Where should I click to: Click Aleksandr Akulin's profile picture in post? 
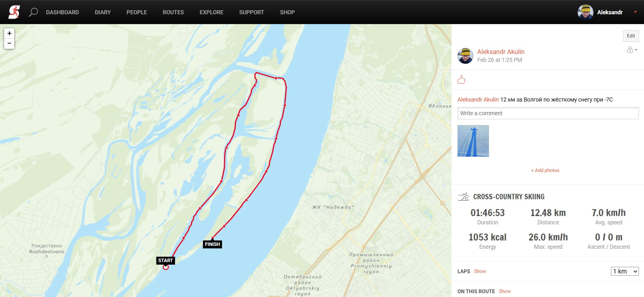465,56
